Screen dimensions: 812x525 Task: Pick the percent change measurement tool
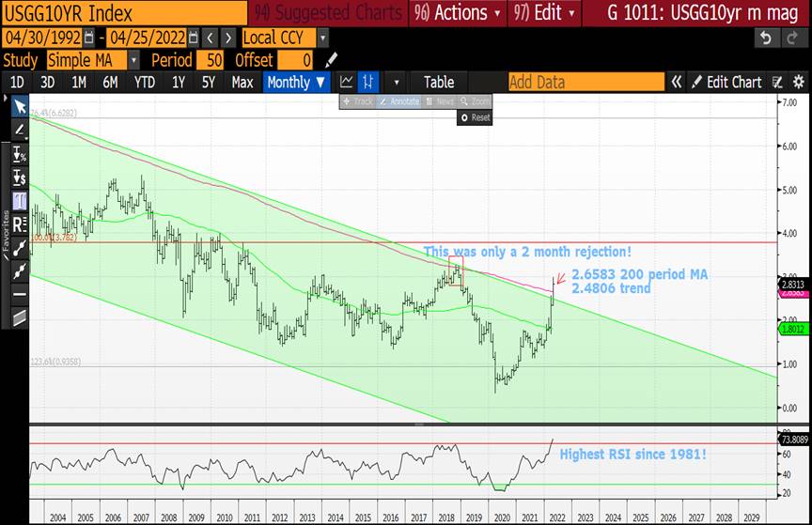(20, 155)
